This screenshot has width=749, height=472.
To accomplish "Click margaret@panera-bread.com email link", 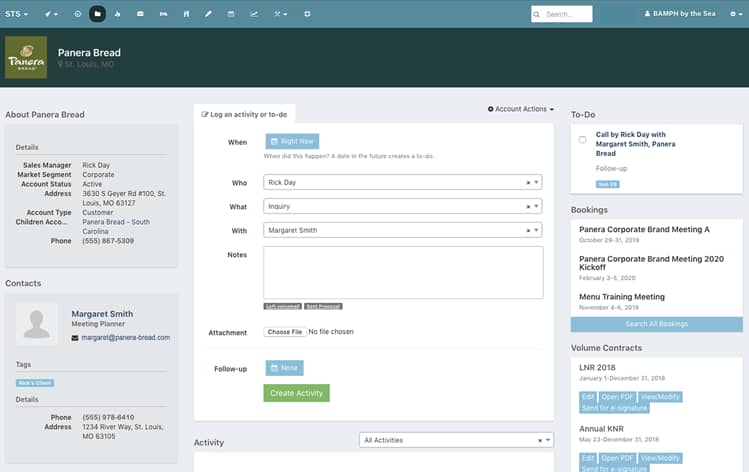I will pyautogui.click(x=126, y=338).
